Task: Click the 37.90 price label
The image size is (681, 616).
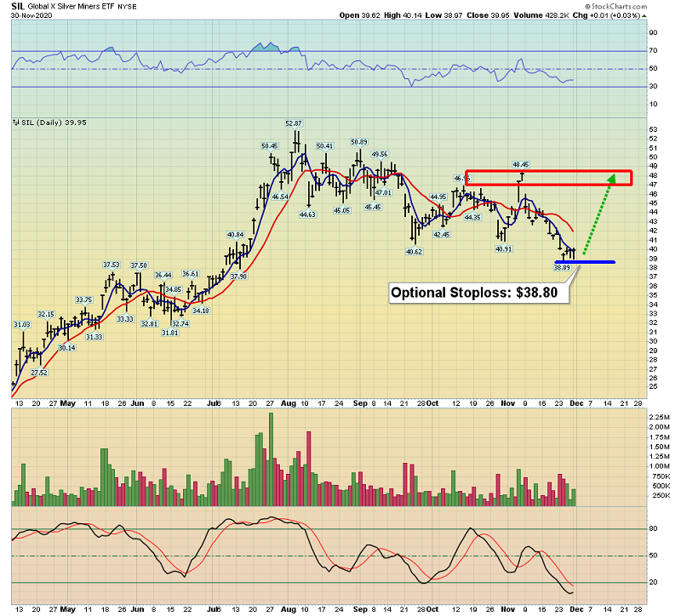Action: click(238, 277)
